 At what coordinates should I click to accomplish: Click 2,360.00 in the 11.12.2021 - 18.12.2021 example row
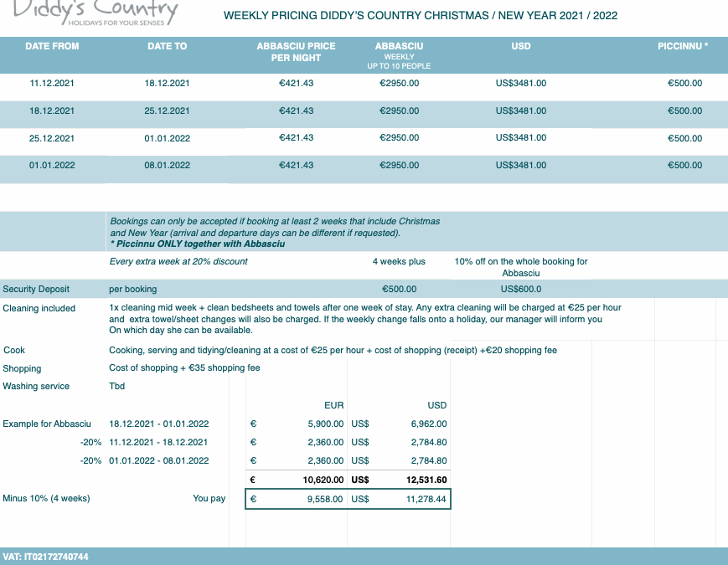pos(326,443)
